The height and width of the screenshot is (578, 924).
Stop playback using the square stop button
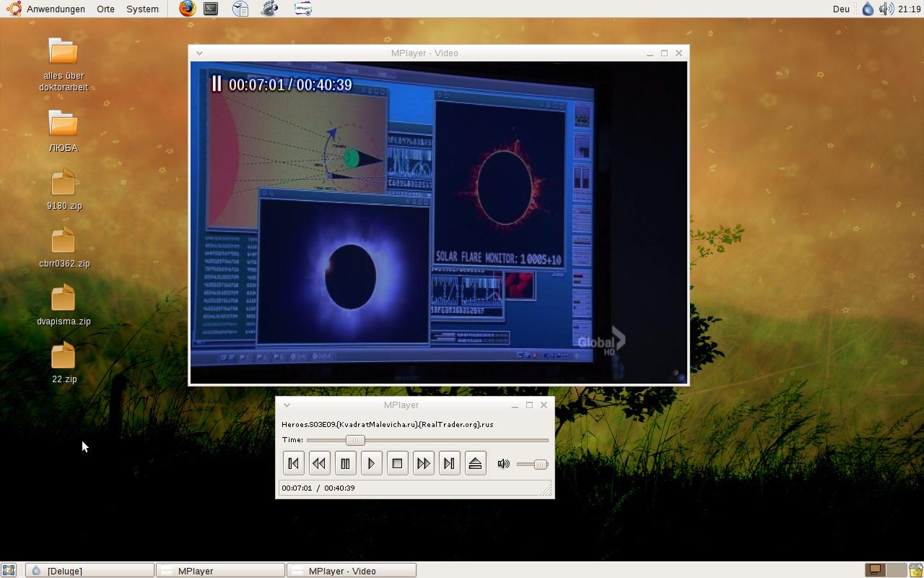click(397, 464)
